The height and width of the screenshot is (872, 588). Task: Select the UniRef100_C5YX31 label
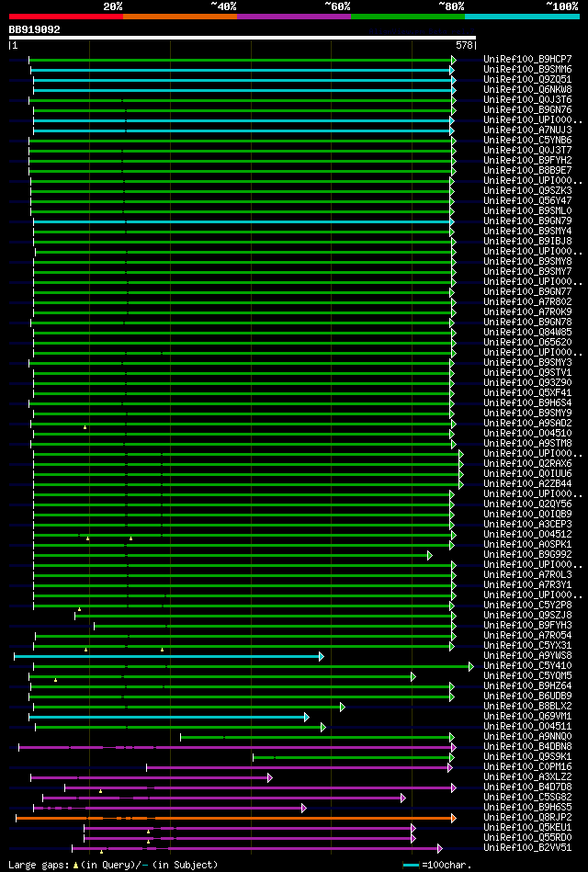pyautogui.click(x=528, y=646)
